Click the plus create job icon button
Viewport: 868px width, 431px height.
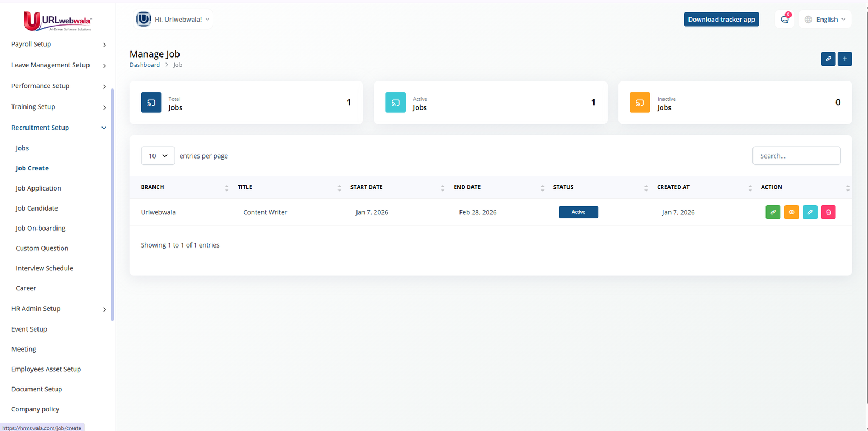845,59
